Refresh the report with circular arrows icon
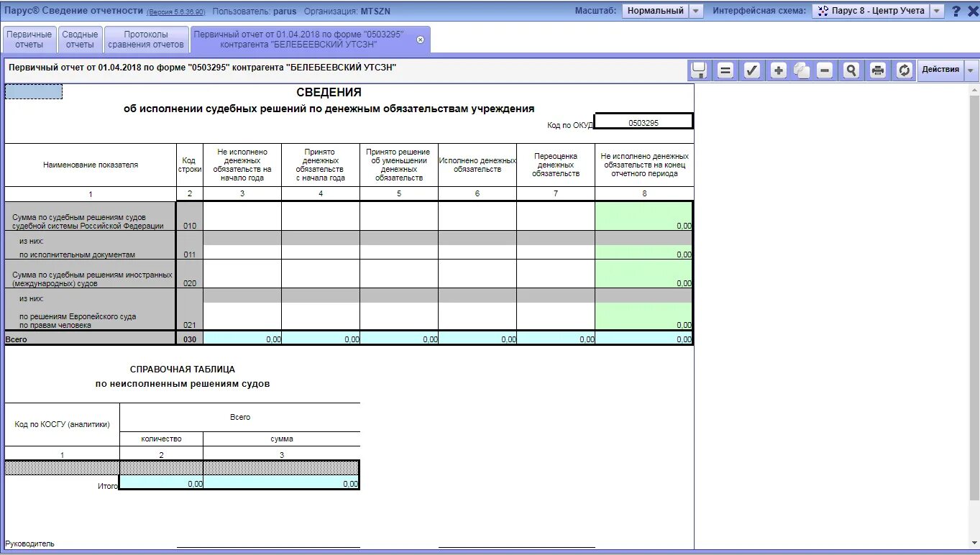This screenshot has width=980, height=555. coord(905,70)
